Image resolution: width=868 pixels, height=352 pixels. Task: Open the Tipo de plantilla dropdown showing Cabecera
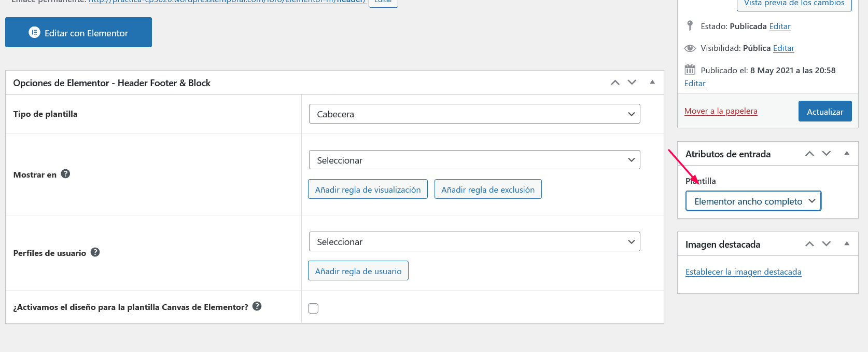474,114
